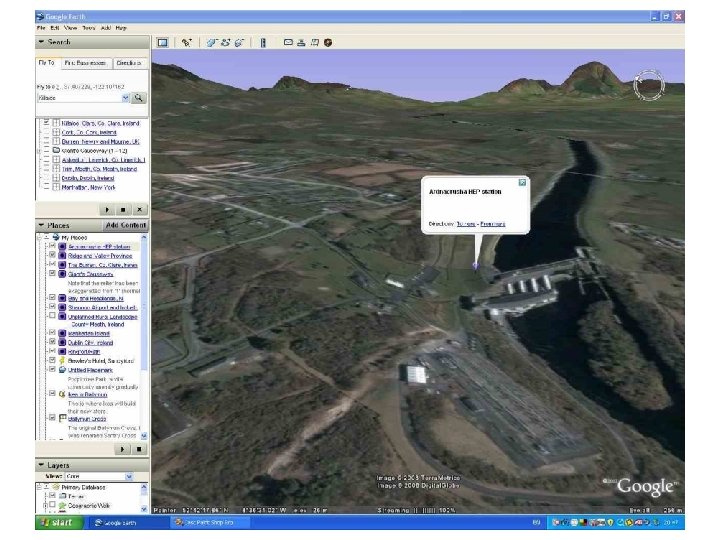
Task: Click the Fly To search input field
Action: (x=80, y=98)
